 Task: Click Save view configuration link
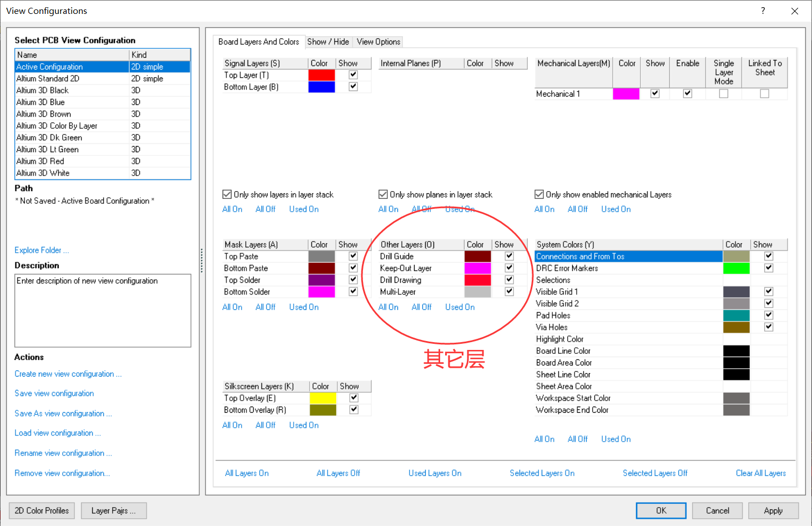pos(54,393)
